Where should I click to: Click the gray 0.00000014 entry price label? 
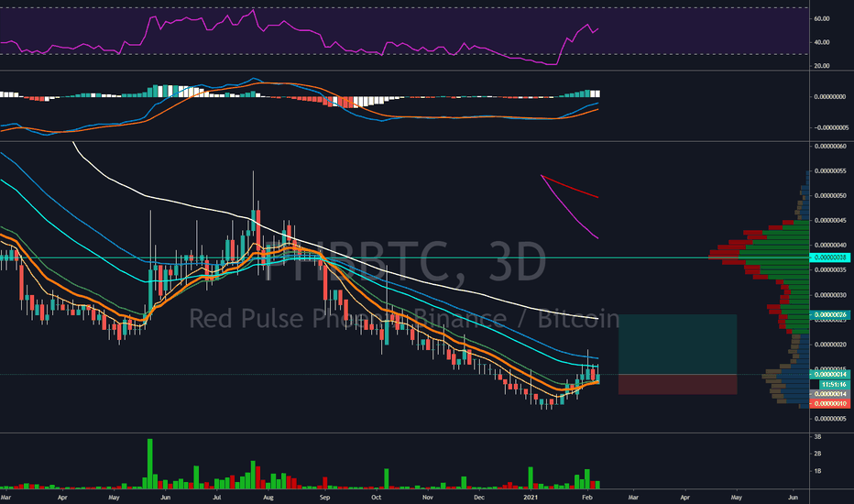click(x=830, y=394)
